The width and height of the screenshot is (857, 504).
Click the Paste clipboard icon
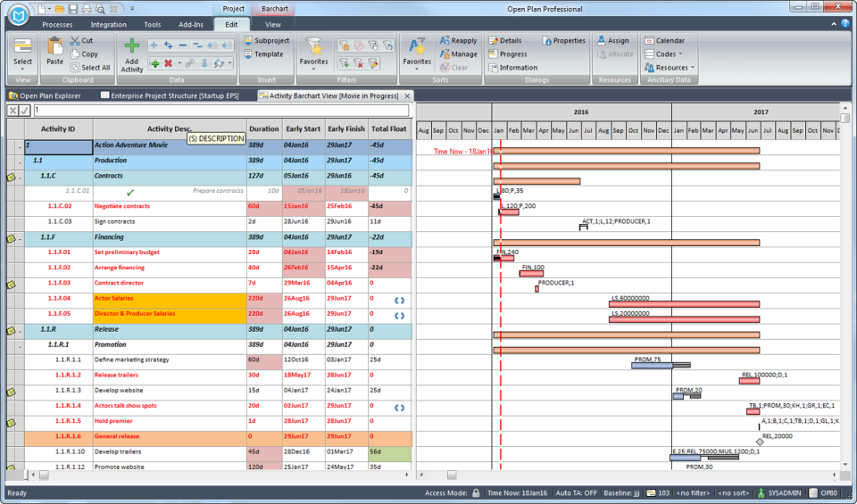coord(55,46)
